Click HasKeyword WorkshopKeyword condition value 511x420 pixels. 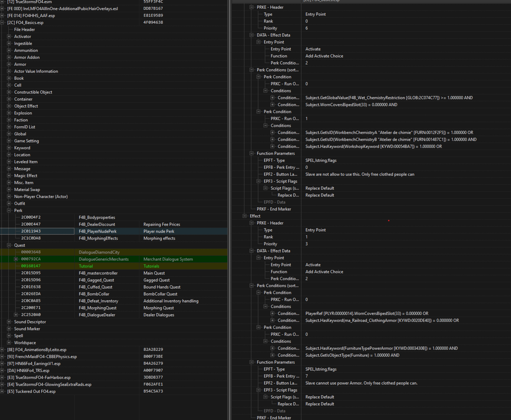pos(373,147)
